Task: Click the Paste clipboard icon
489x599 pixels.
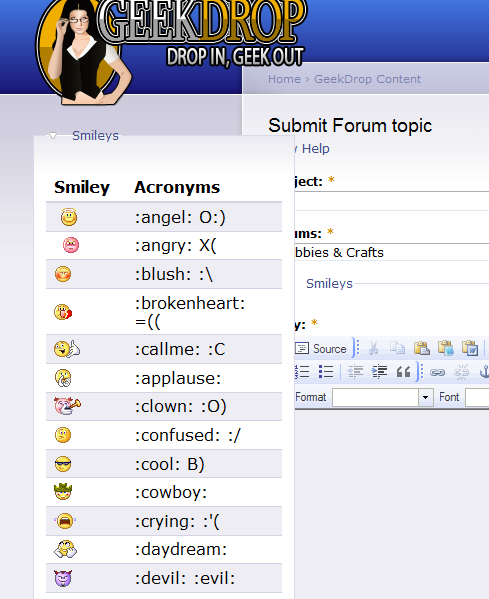Action: pyautogui.click(x=421, y=348)
